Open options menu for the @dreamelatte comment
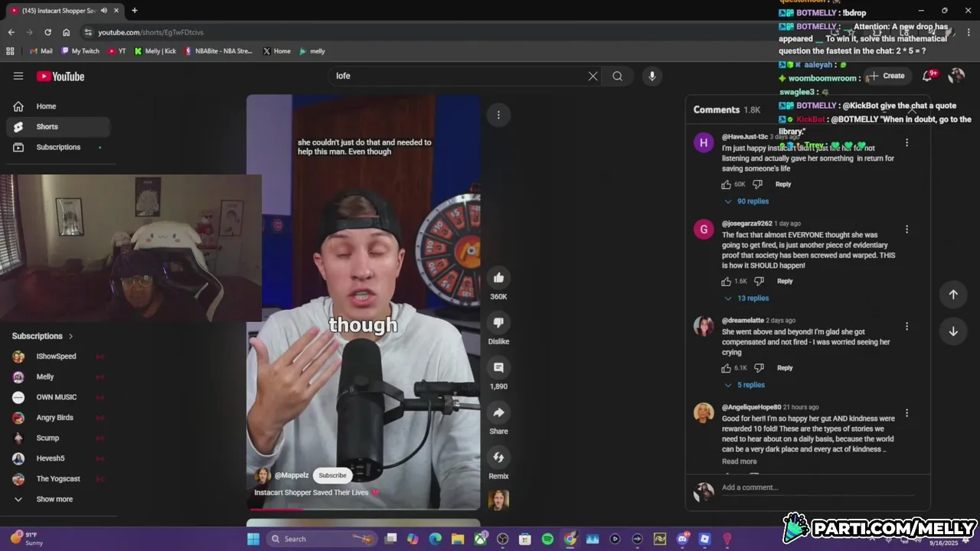The height and width of the screenshot is (551, 980). point(906,326)
